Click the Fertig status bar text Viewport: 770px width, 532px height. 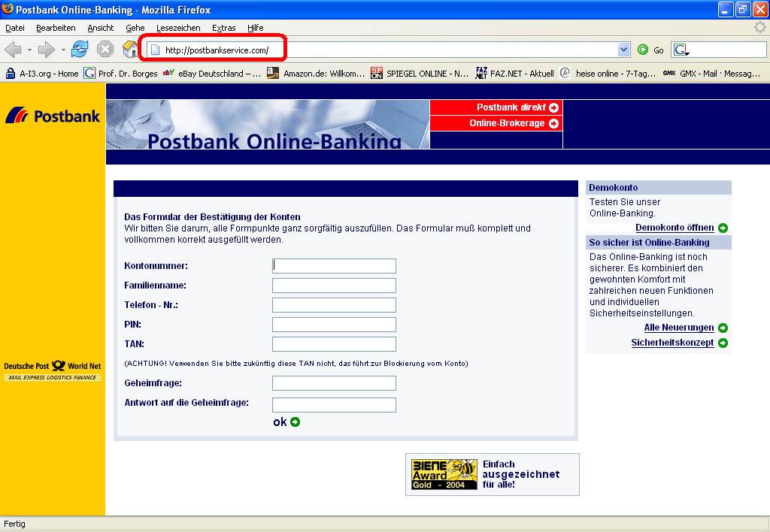pyautogui.click(x=15, y=524)
